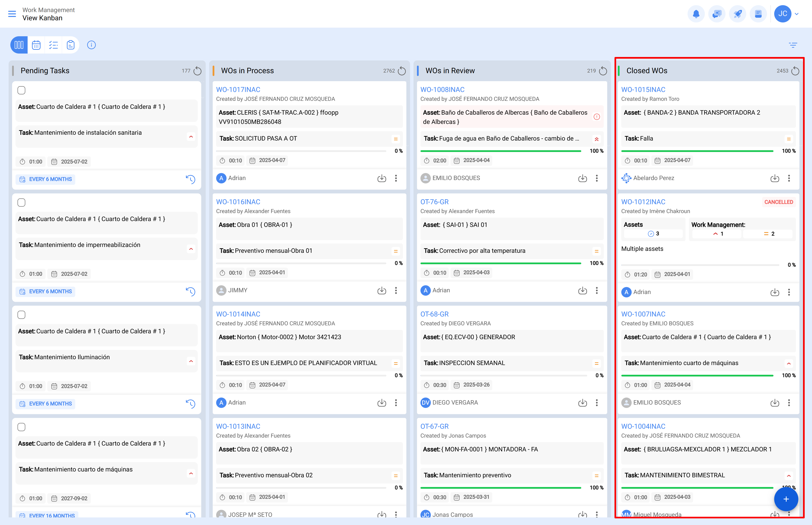Screen dimensions: 812x525
Task: Open work order OT-76-GR
Action: 434,202
